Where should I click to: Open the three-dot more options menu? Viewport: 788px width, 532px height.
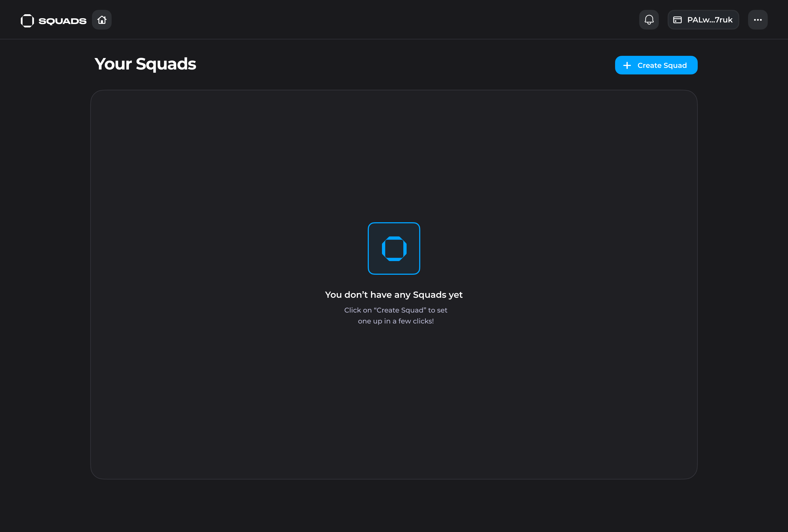pos(757,20)
